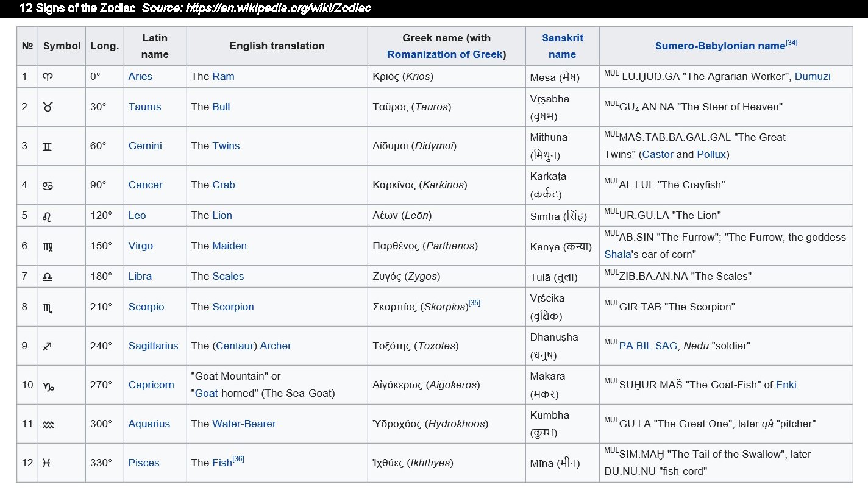Select the Virgo zodiac symbol glyph
This screenshot has height=490, width=868.
(47, 246)
